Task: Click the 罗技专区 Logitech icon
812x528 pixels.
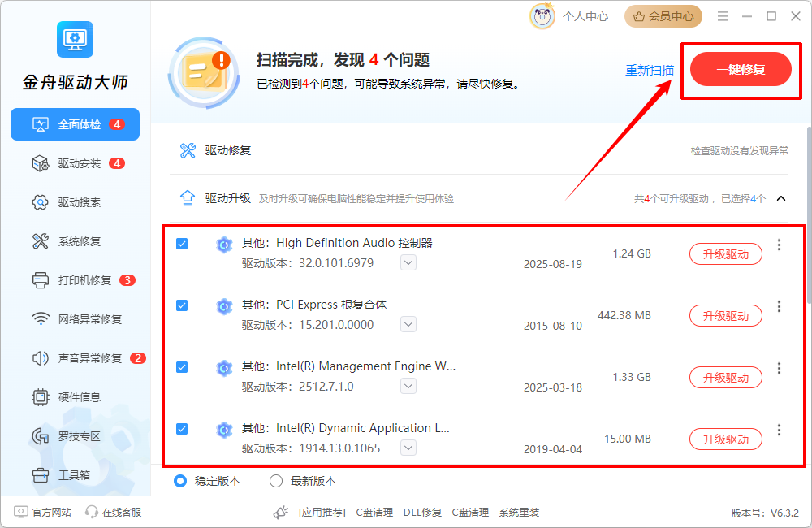Action: [41, 436]
